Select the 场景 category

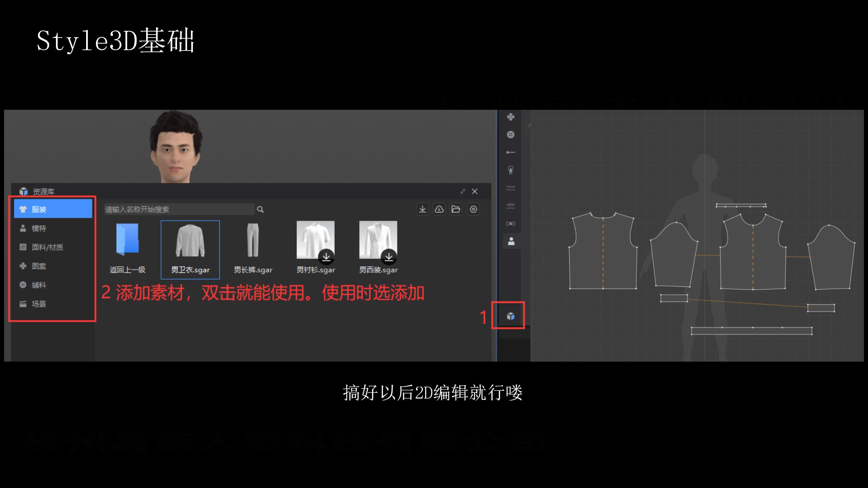pos(53,304)
